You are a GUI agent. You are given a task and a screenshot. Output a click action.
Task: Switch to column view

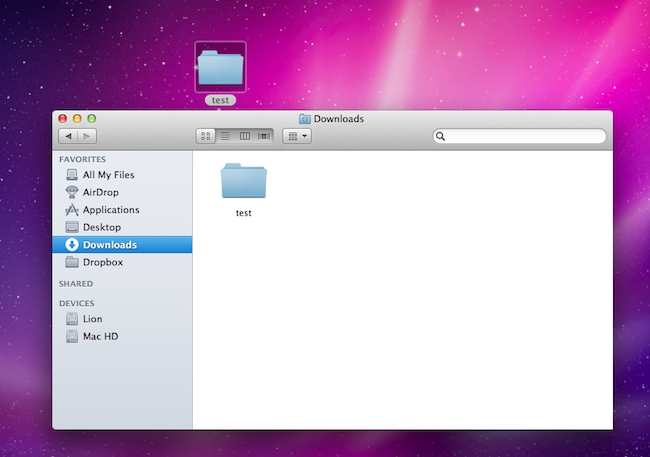pos(245,136)
